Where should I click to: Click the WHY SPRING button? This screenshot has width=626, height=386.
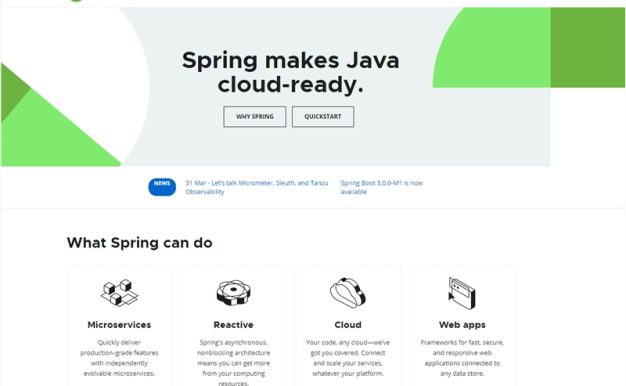pos(255,117)
